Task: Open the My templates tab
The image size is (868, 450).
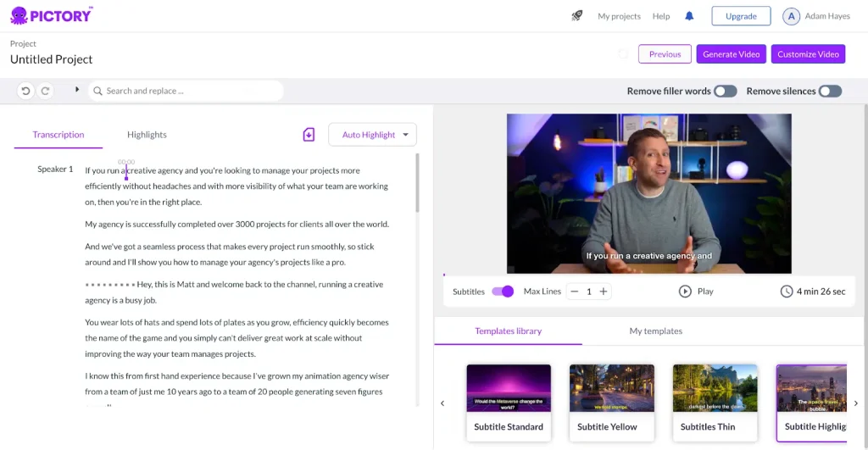Action: (655, 331)
